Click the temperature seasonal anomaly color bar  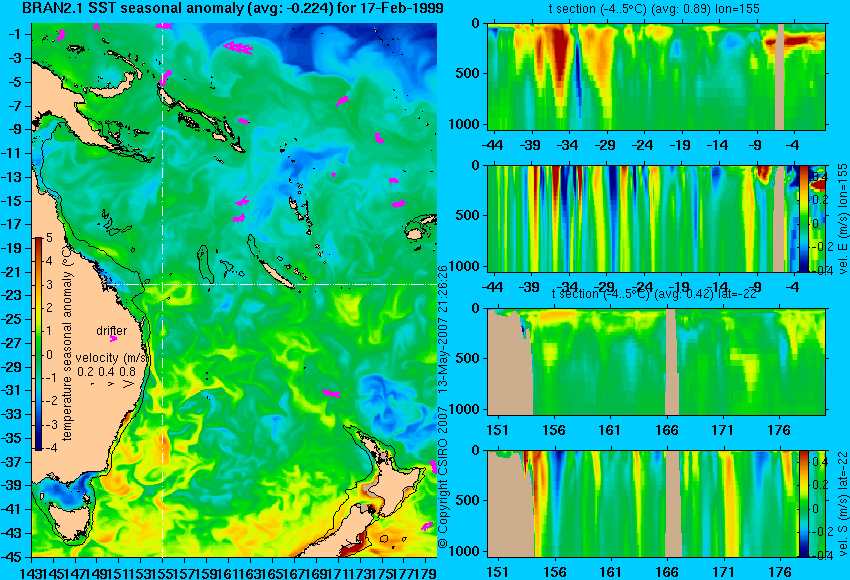39,344
